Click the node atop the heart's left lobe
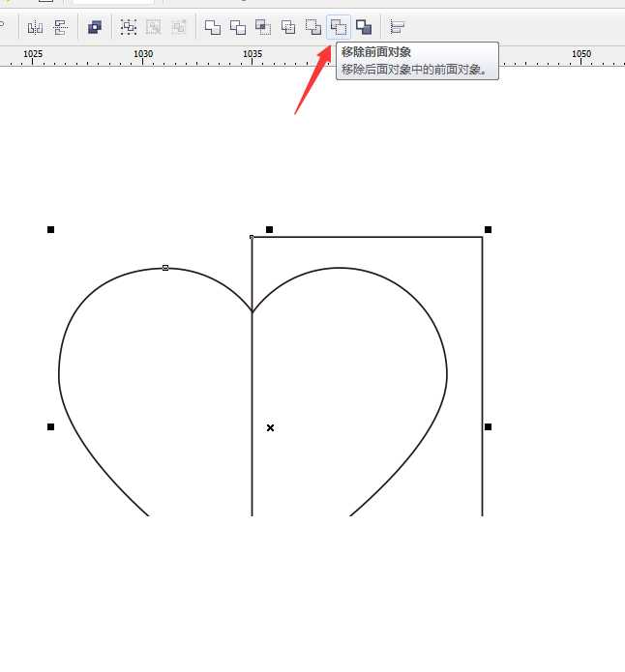The height and width of the screenshot is (672, 625). tap(165, 267)
